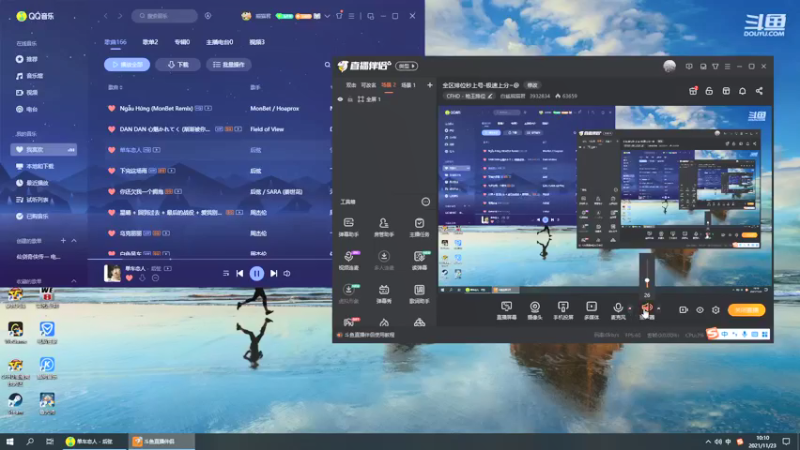
Task: Open 房管助手 tool in streaming toolbox
Action: pyautogui.click(x=384, y=227)
